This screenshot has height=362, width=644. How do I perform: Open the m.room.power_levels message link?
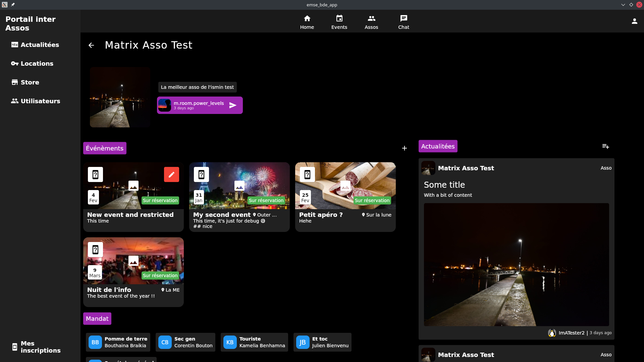(x=200, y=105)
